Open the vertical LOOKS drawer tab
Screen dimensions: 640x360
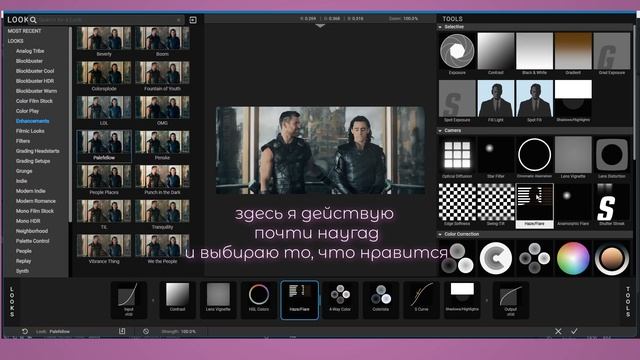click(12, 302)
